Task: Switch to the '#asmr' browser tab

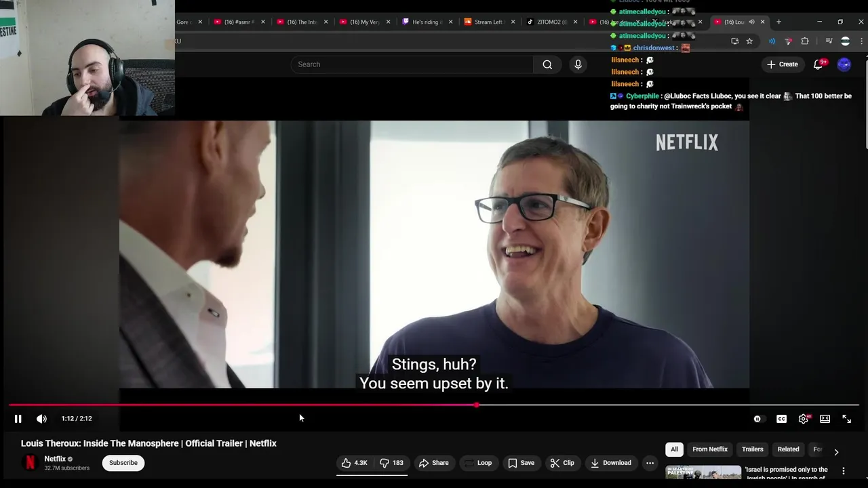Action: tap(238, 22)
